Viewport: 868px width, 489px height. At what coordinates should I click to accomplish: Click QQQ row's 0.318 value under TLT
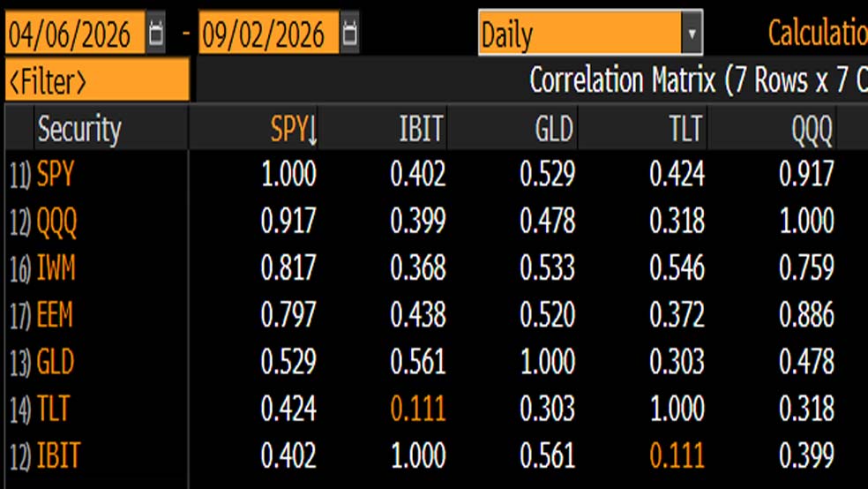(677, 221)
